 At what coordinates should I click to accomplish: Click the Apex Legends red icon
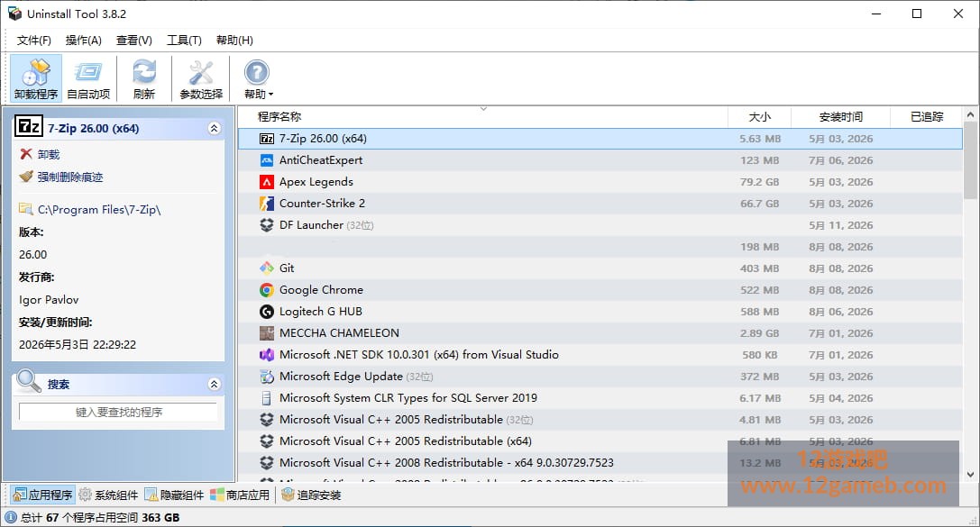coord(267,182)
